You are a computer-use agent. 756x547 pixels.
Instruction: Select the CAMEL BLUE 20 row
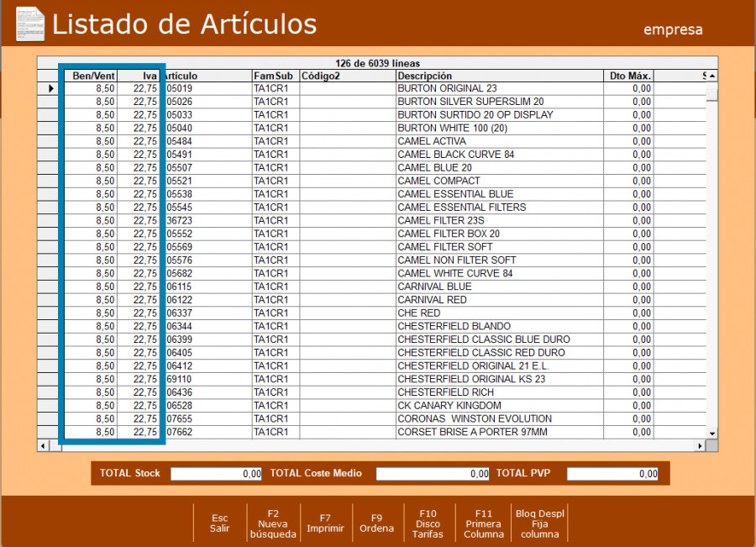pos(434,167)
